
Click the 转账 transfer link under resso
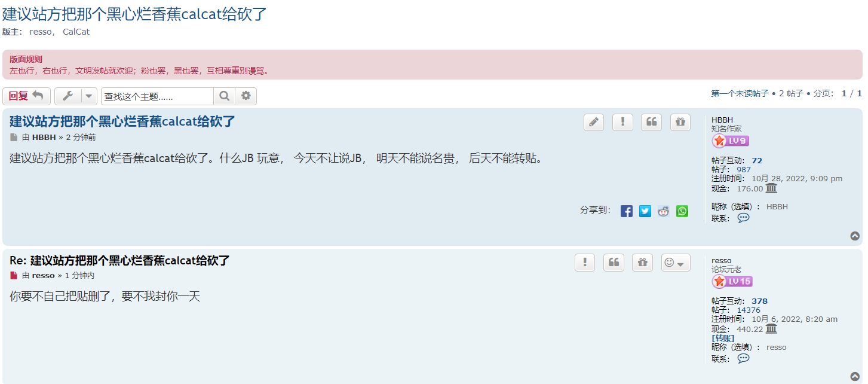click(x=723, y=338)
